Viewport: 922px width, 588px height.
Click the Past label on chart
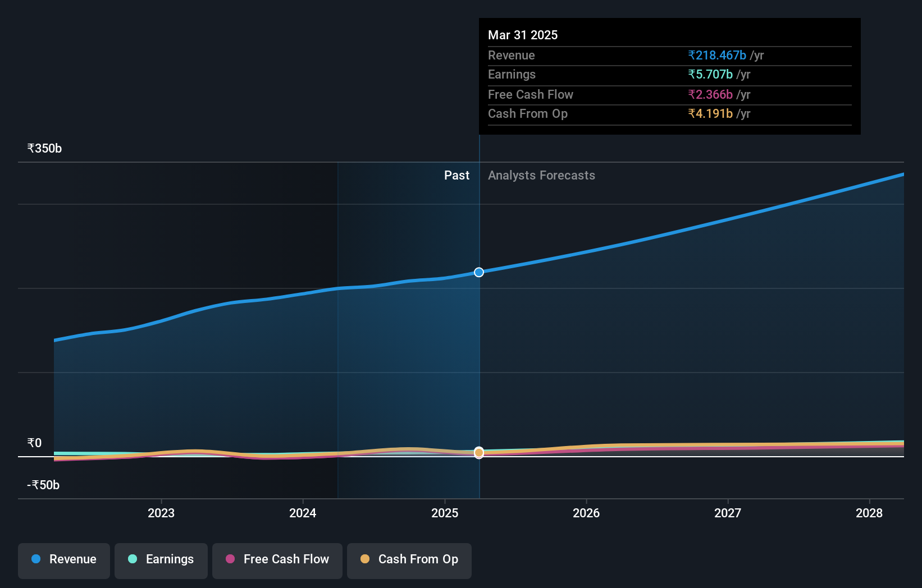457,175
